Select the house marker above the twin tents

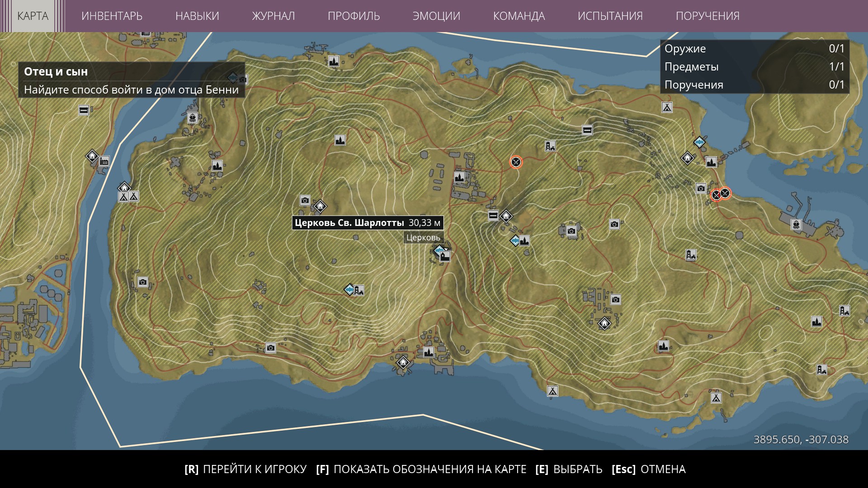124,188
